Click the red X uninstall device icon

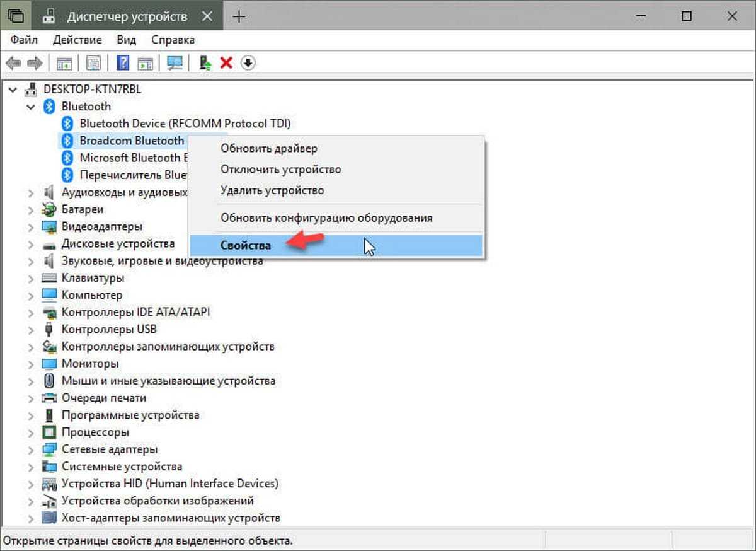tap(226, 63)
